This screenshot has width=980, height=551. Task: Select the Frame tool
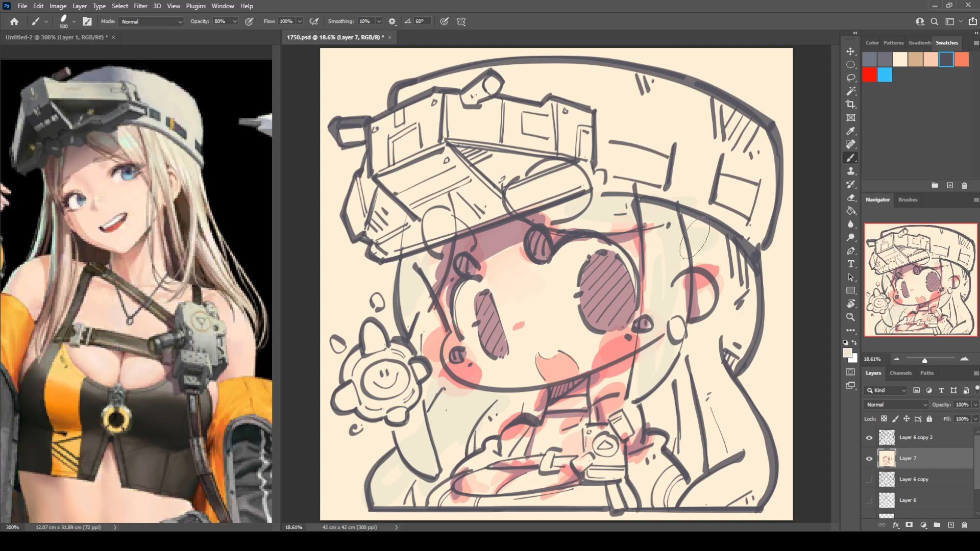[x=850, y=118]
